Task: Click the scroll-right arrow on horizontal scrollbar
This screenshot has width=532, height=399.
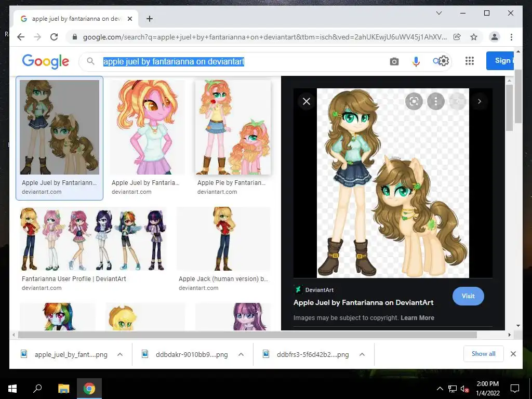Action: [510, 335]
